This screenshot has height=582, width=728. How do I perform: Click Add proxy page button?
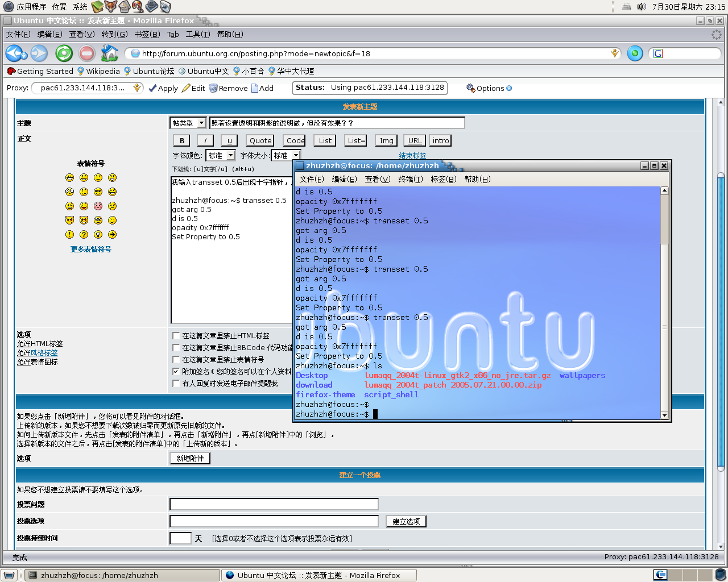[x=262, y=88]
